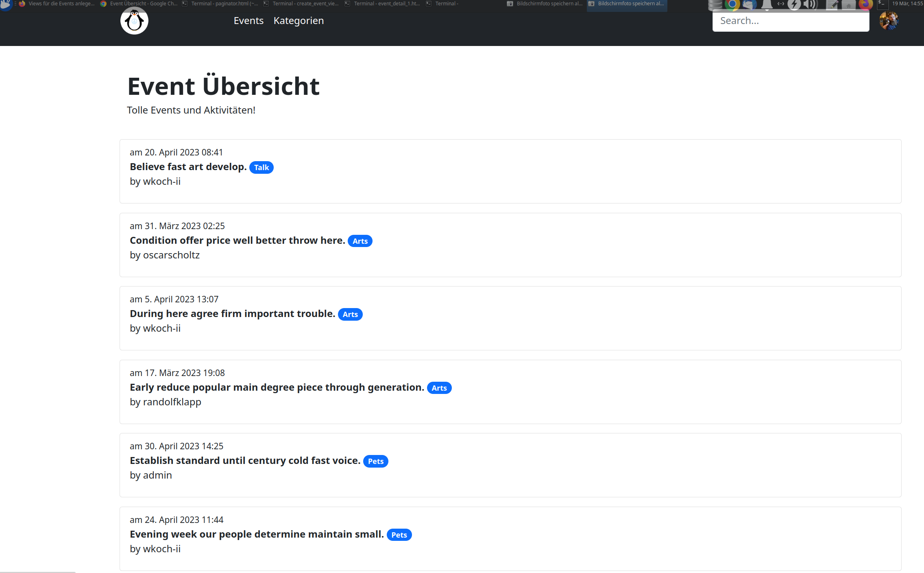Image resolution: width=924 pixels, height=573 pixels.
Task: Open "Condition offer price well better throw here."
Action: tap(237, 241)
